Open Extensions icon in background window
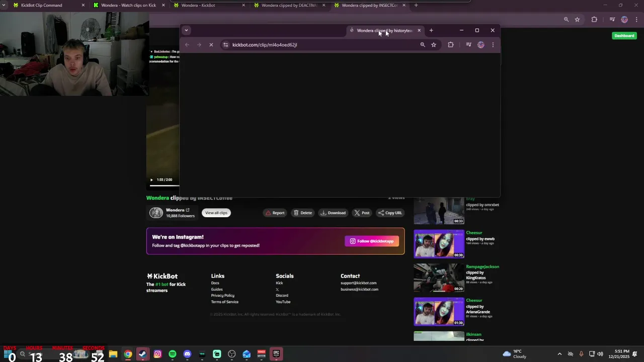The image size is (644, 362). click(x=594, y=20)
